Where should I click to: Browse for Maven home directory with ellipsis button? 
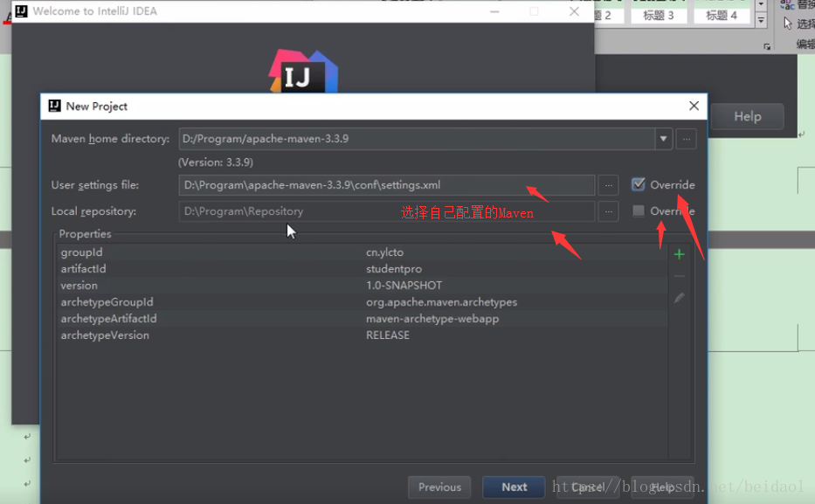point(686,139)
